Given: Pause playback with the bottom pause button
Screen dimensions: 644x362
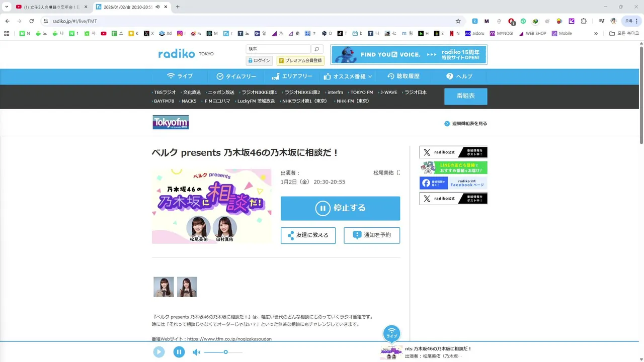Looking at the screenshot, I should click(179, 352).
